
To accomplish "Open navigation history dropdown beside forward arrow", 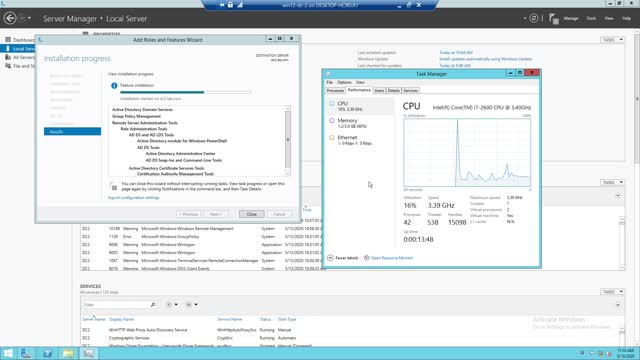I will (29, 18).
